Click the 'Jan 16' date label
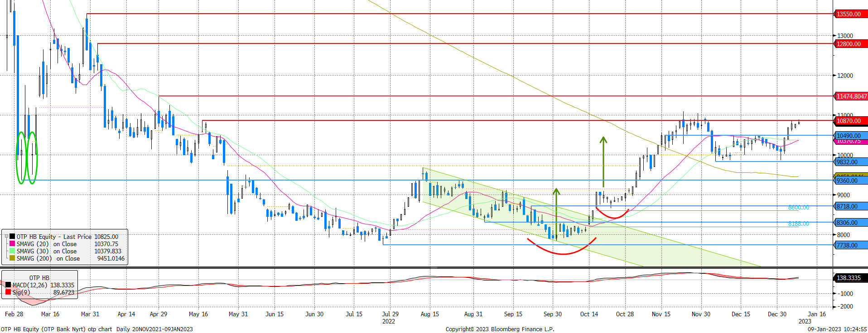This screenshot has height=333, width=868. [817, 314]
